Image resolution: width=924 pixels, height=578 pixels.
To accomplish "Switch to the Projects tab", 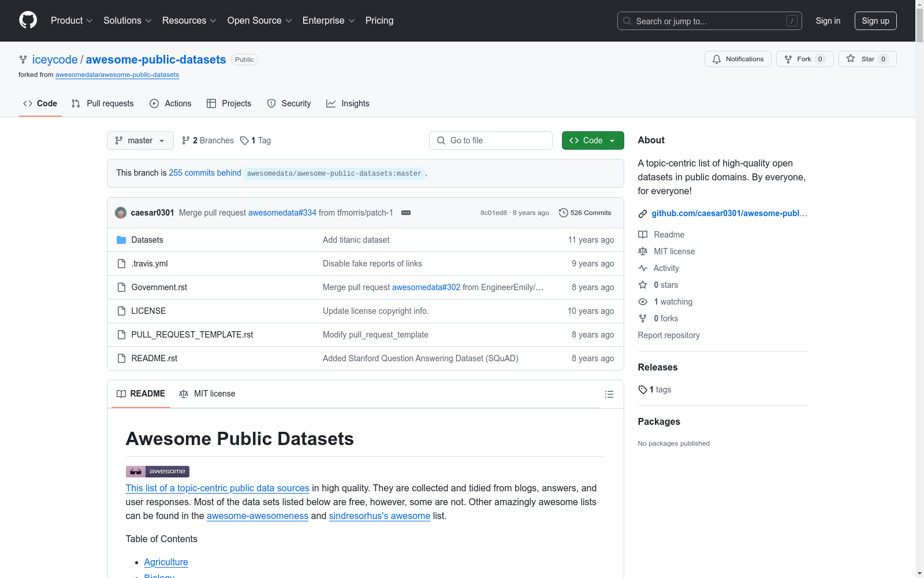I will point(229,103).
